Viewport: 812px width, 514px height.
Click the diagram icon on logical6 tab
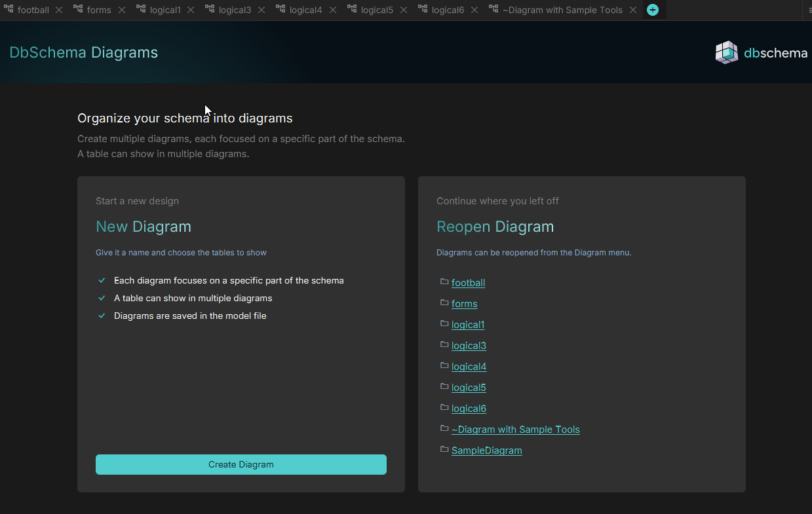click(423, 9)
